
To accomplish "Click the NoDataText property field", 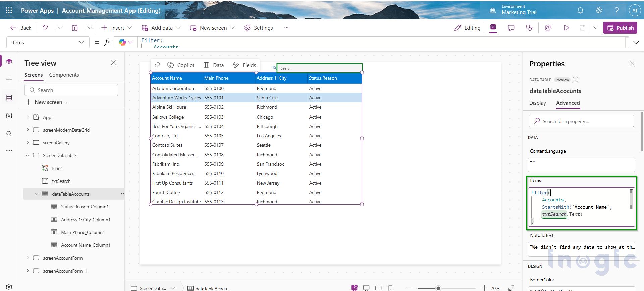I will [581, 249].
